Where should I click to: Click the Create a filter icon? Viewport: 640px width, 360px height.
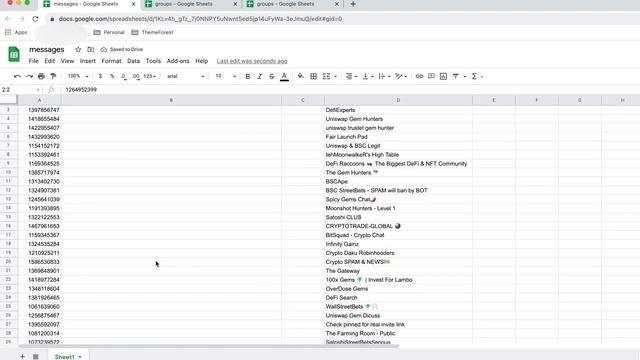click(x=456, y=76)
